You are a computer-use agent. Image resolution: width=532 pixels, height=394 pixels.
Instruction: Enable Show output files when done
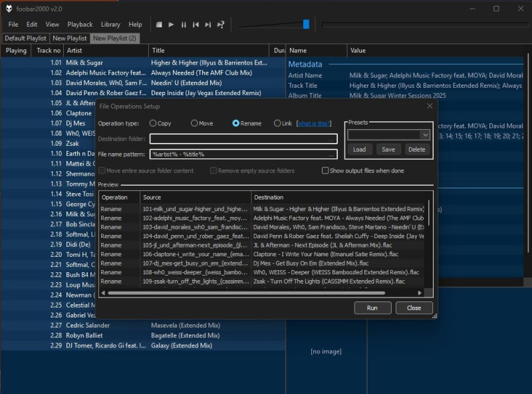[x=362, y=170]
